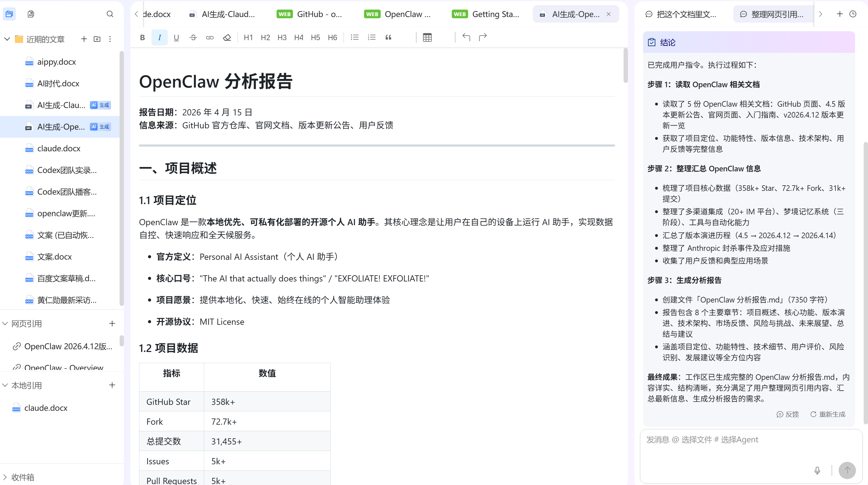Toggle blockquote formatting
Image resolution: width=868 pixels, height=485 pixels.
coord(388,37)
